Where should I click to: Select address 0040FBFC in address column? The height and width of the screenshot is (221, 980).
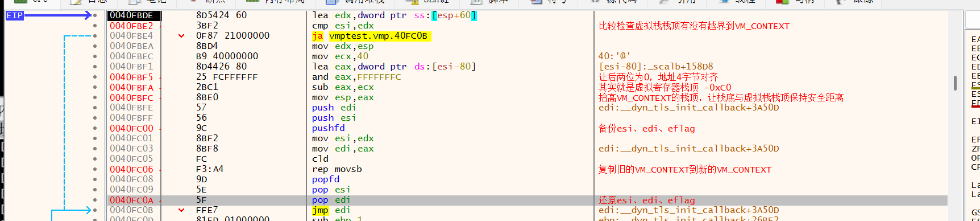point(131,97)
